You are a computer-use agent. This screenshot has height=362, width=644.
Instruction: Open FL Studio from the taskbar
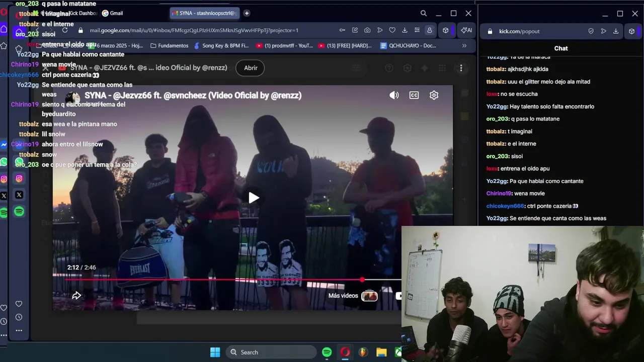[363, 352]
